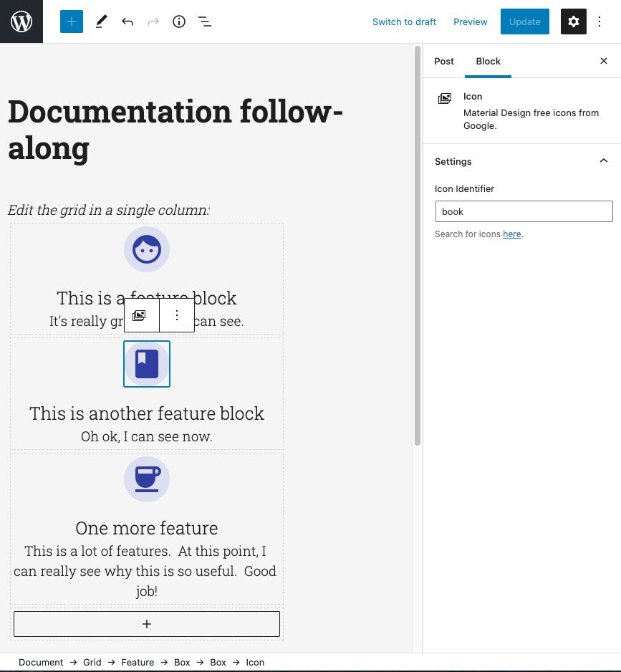Open the list view outline icon

pyautogui.click(x=205, y=21)
